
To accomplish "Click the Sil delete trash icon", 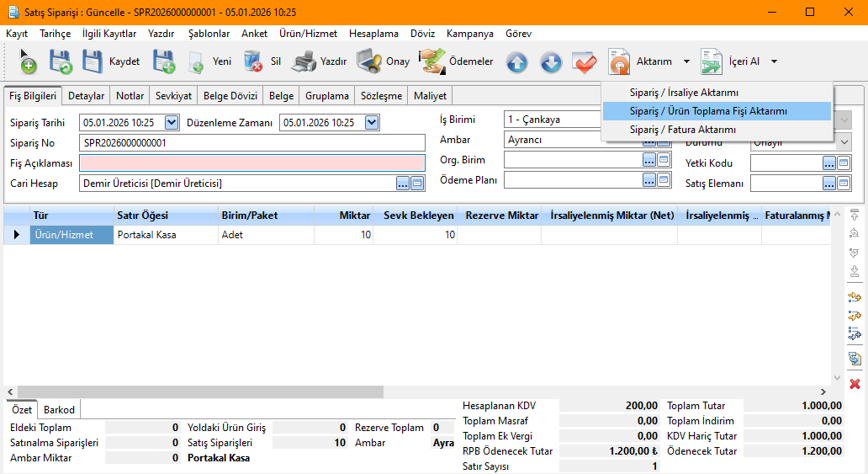I will pos(253,61).
